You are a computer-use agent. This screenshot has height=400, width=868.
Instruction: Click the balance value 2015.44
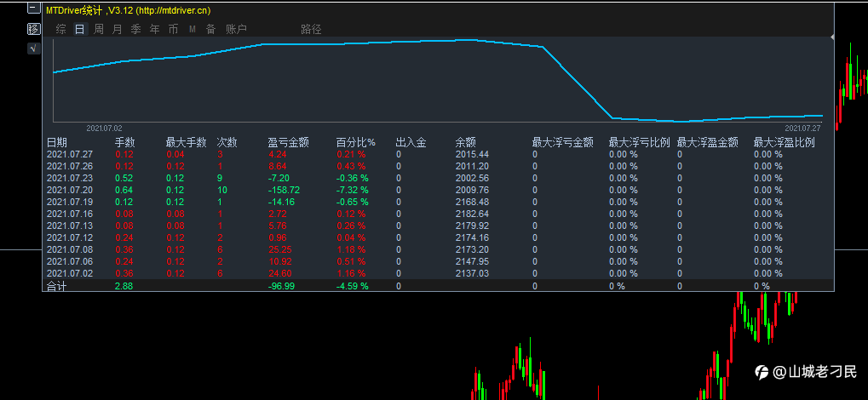coord(472,154)
